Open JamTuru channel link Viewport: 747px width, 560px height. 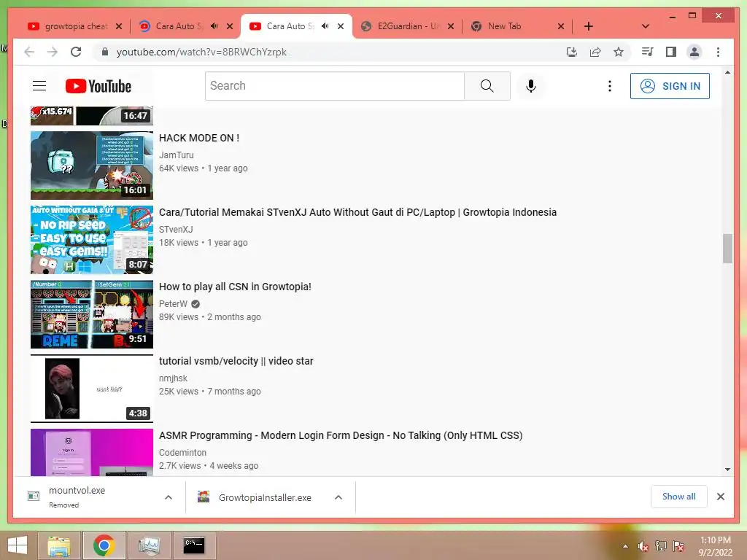pos(177,155)
